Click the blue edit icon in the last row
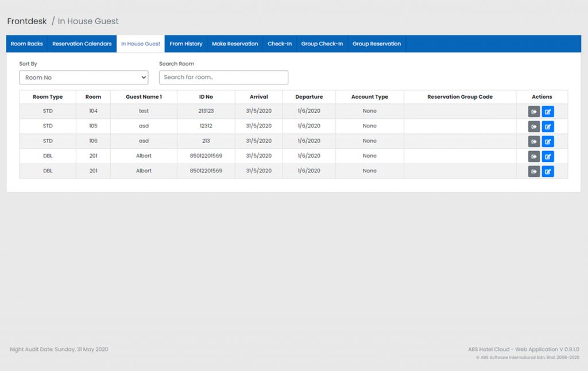588x371 pixels. tap(548, 171)
